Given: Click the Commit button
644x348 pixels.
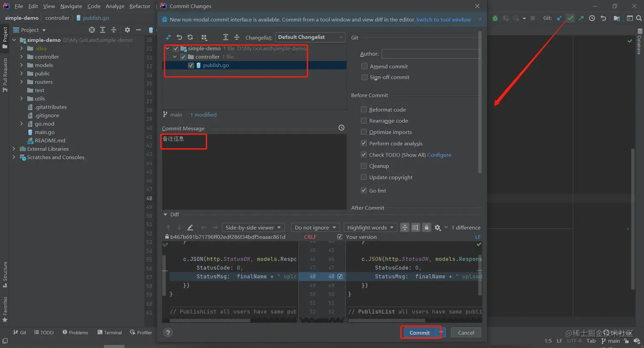Looking at the screenshot, I should pyautogui.click(x=420, y=333).
